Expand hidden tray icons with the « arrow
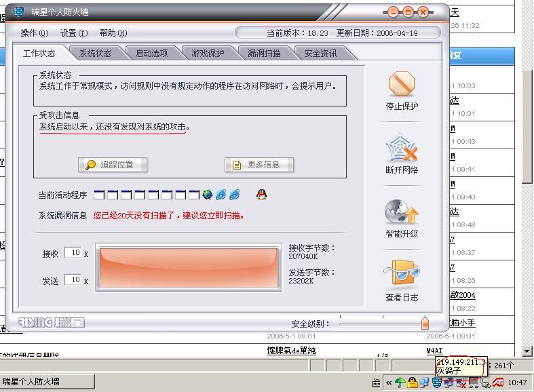 [x=389, y=383]
